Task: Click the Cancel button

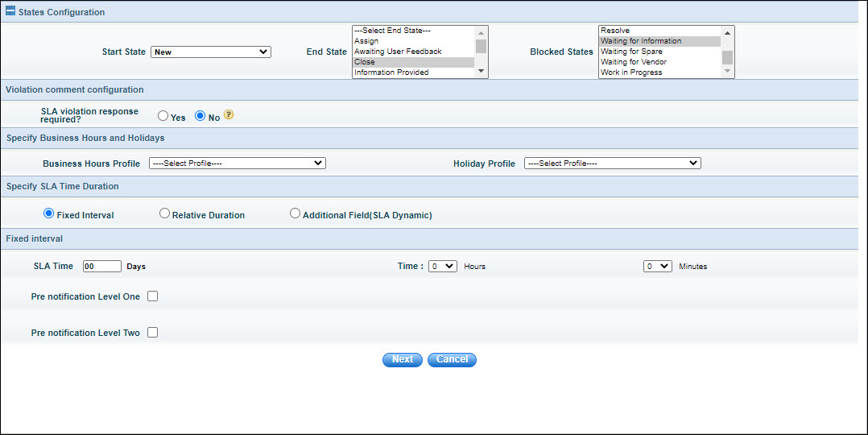Action: [452, 359]
